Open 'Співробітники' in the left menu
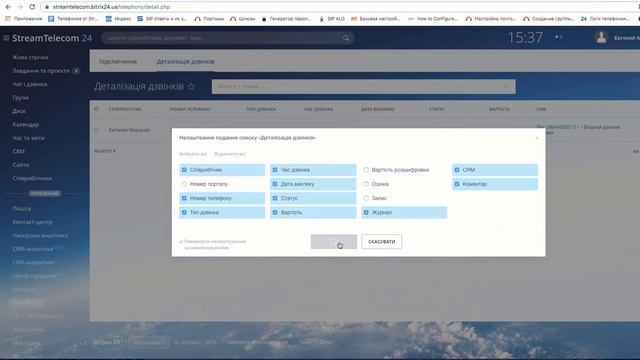The height and width of the screenshot is (360, 640). [32, 178]
